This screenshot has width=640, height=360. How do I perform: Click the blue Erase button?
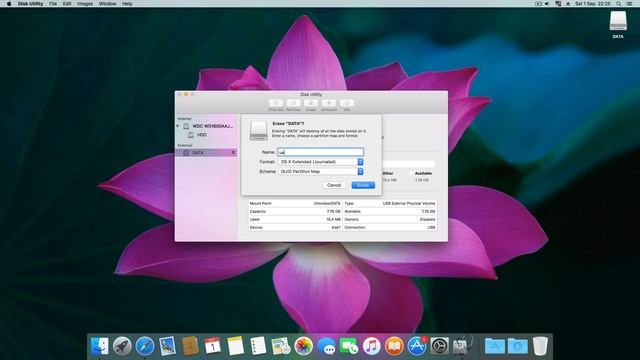[363, 185]
